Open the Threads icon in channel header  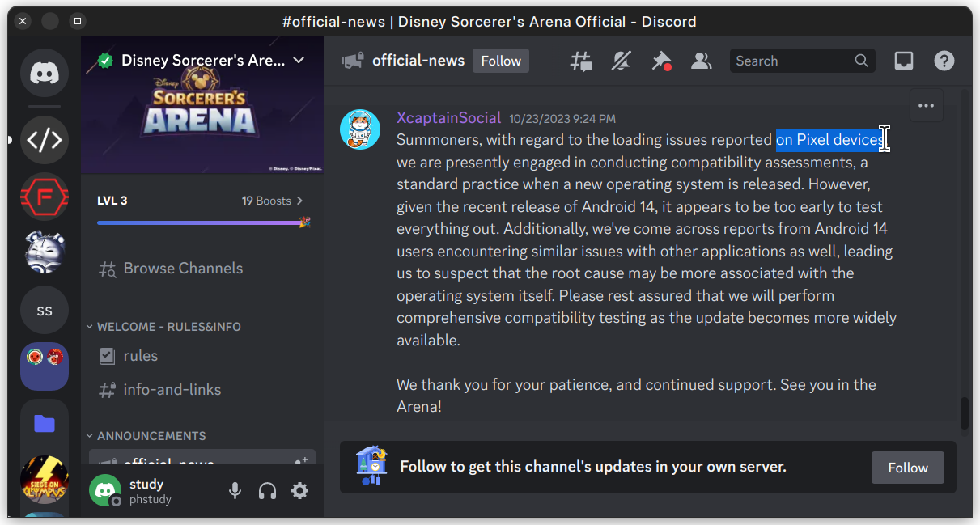tap(581, 61)
